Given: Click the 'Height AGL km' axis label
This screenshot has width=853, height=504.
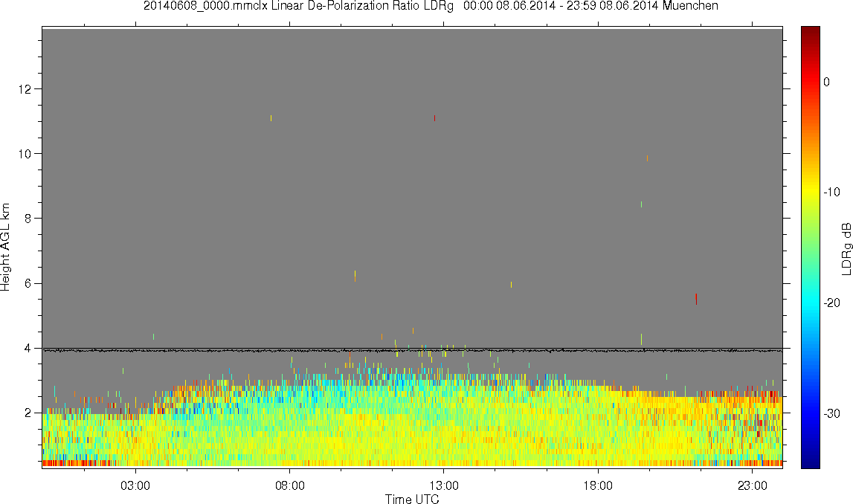Looking at the screenshot, I should click(5, 248).
